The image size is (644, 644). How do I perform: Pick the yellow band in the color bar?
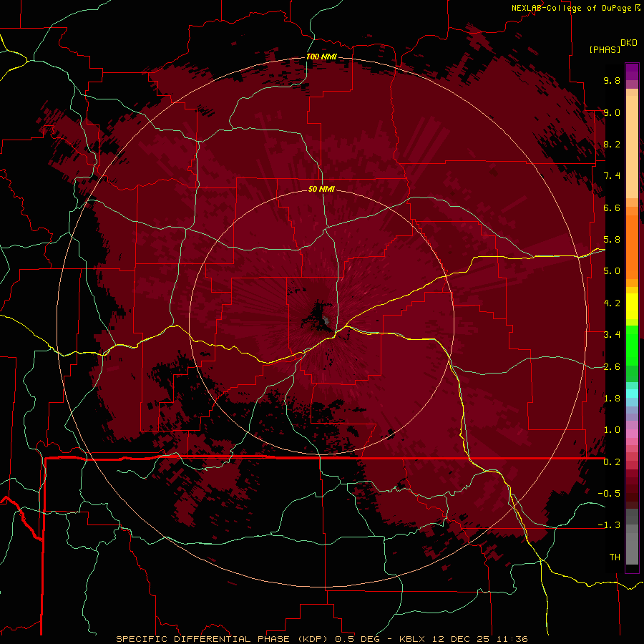pos(632,306)
